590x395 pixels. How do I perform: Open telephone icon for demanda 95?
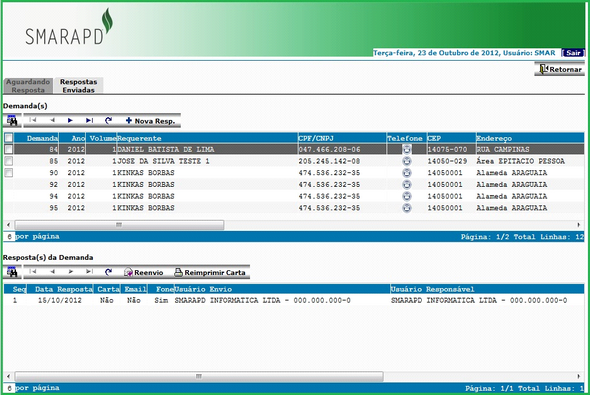coord(407,208)
